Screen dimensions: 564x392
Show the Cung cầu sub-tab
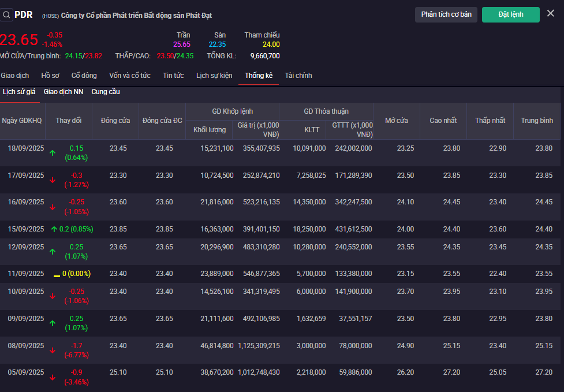(106, 92)
